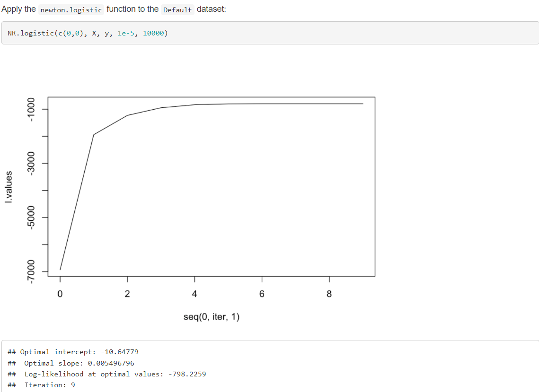Click the Log-likelihood output line
The width and height of the screenshot is (539, 392).
click(x=107, y=374)
